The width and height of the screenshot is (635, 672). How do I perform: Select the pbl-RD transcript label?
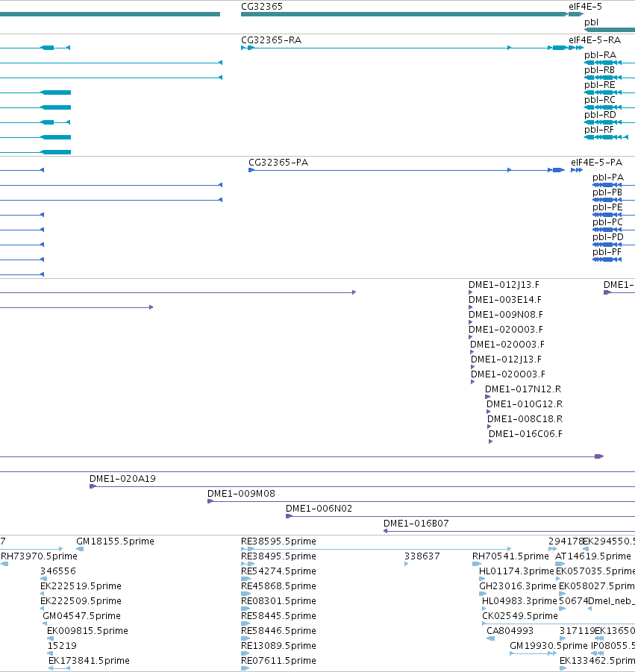[x=600, y=115]
